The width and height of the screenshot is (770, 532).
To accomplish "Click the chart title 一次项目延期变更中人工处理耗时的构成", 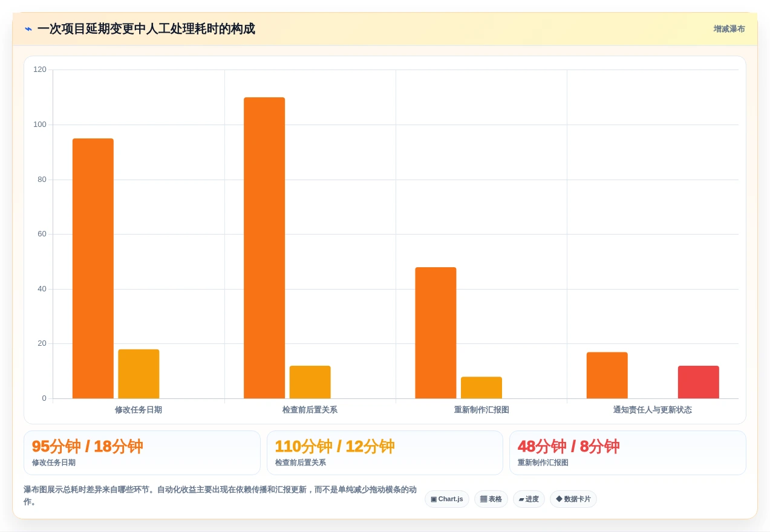I will [146, 29].
